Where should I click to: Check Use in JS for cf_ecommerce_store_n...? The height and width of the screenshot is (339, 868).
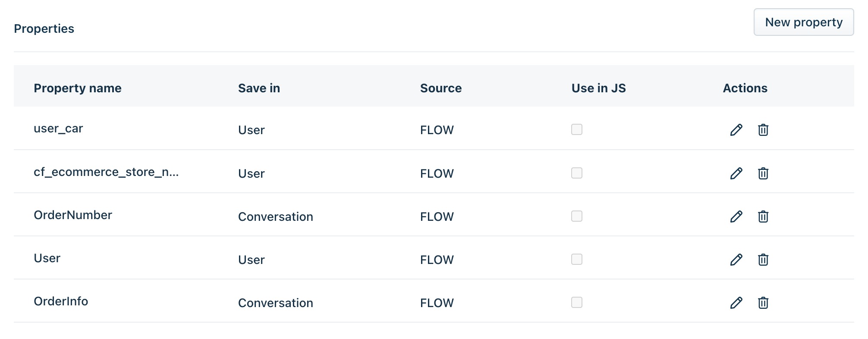(577, 173)
